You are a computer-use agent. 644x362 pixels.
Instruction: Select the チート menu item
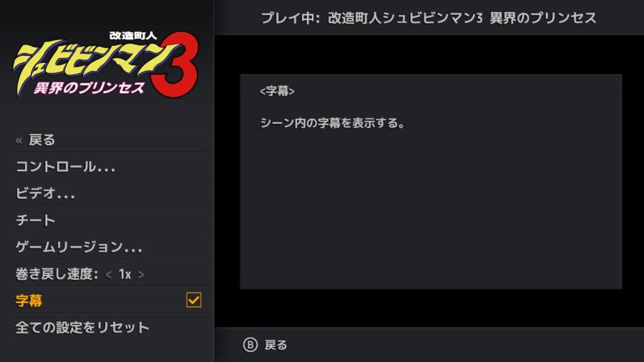pyautogui.click(x=112, y=220)
